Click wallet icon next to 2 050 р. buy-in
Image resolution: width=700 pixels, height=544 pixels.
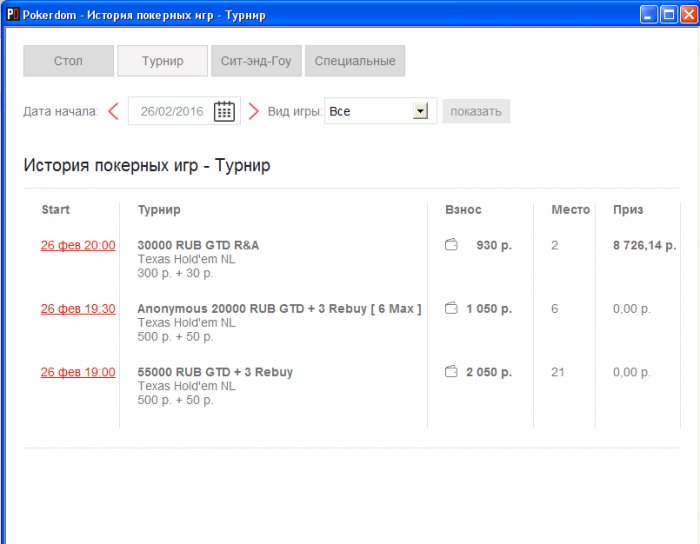point(451,371)
